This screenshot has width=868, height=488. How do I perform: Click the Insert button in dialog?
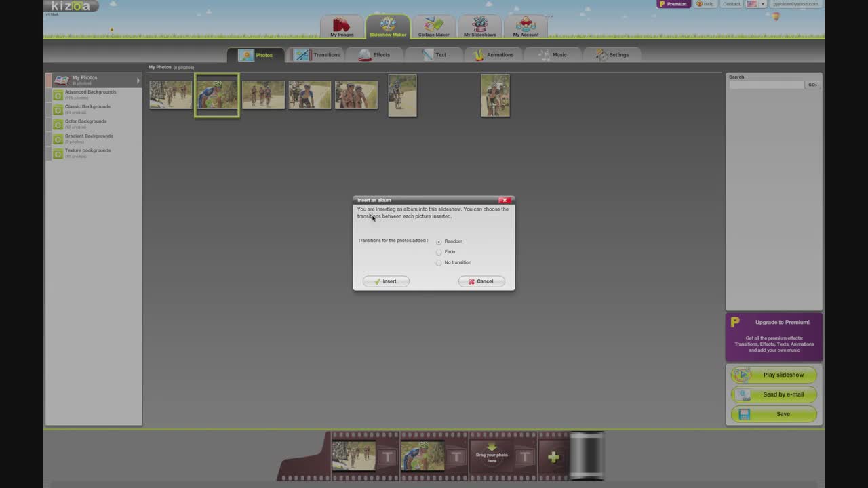pyautogui.click(x=386, y=281)
